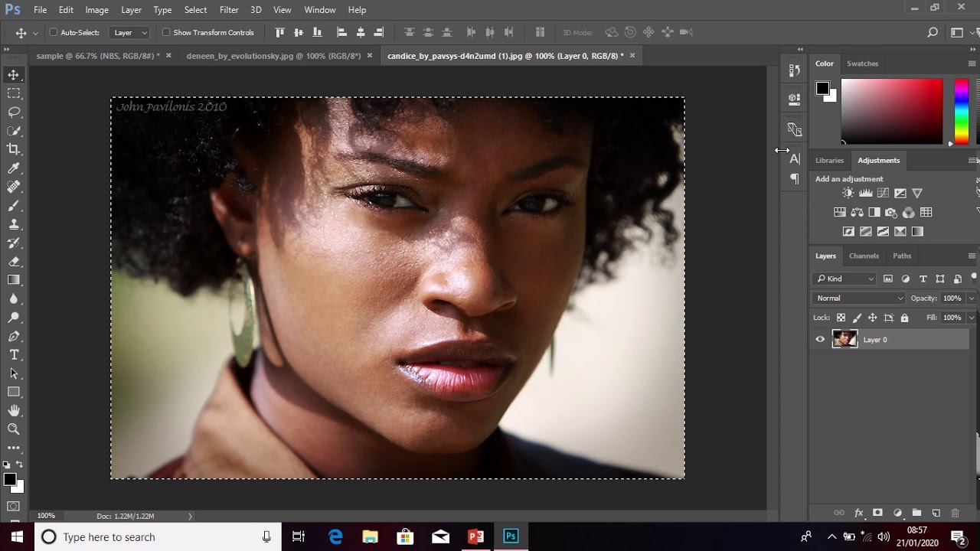The height and width of the screenshot is (551, 980).
Task: Switch to the Paths tab
Action: 902,256
